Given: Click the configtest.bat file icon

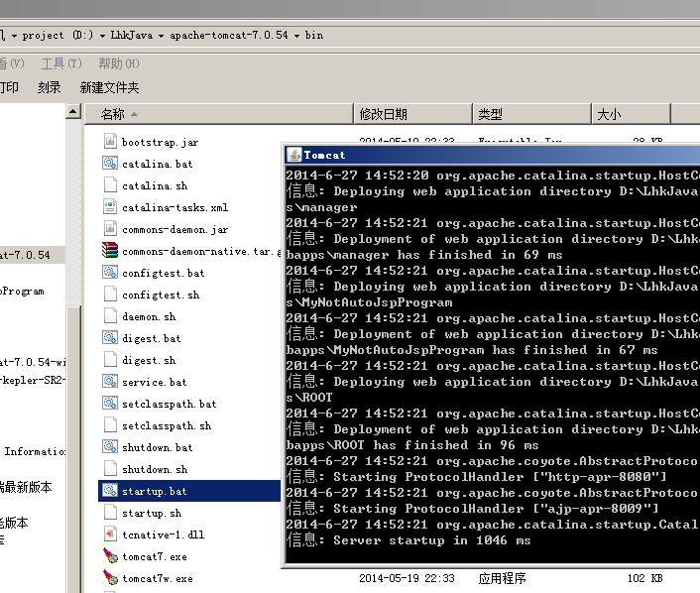Looking at the screenshot, I should (110, 272).
